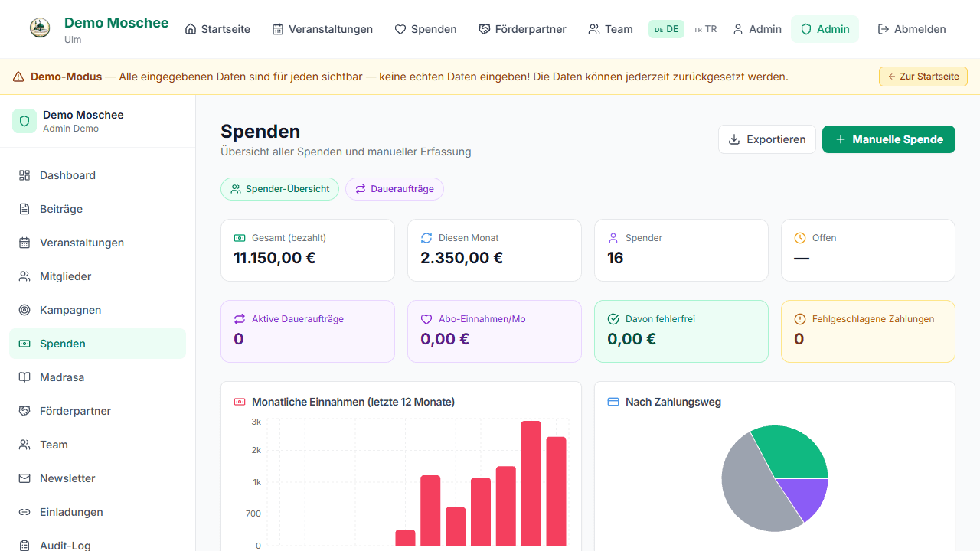This screenshot has width=980, height=551.
Task: Open the Spender-Übersicht pill
Action: point(279,189)
